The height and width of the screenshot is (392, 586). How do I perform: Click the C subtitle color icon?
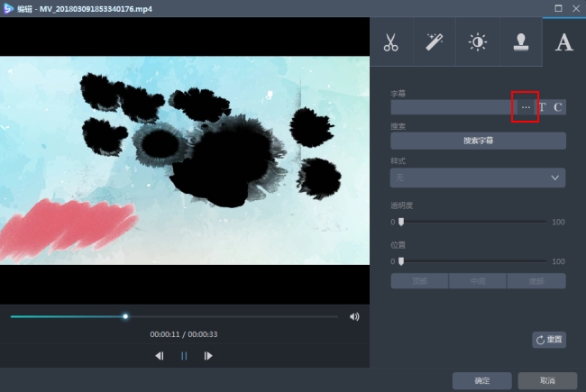point(558,107)
